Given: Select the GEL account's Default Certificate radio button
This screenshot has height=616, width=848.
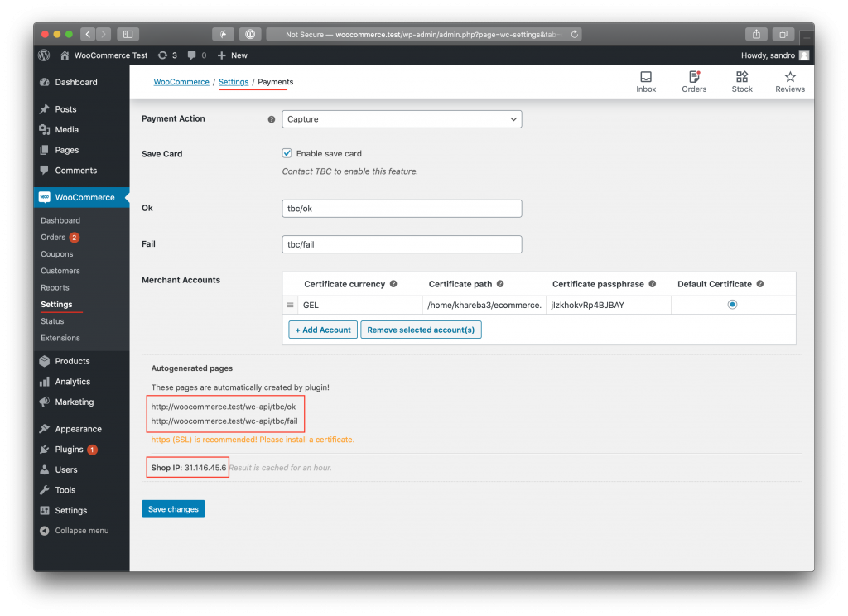Looking at the screenshot, I should tap(731, 305).
